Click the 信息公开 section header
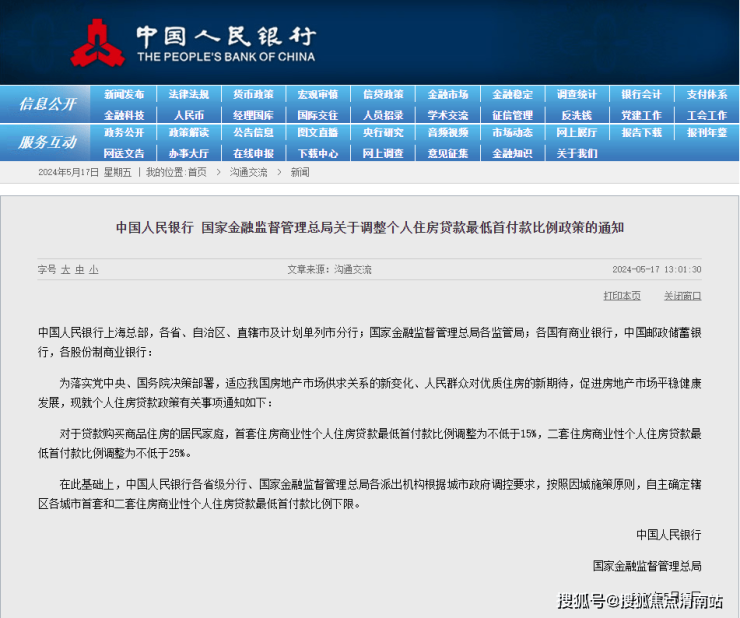 47,104
